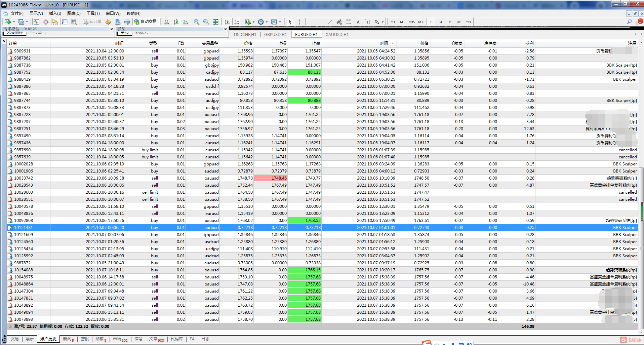Click the tile windows grid icon
Screen dimensions: 644x345
pyautogui.click(x=215, y=22)
